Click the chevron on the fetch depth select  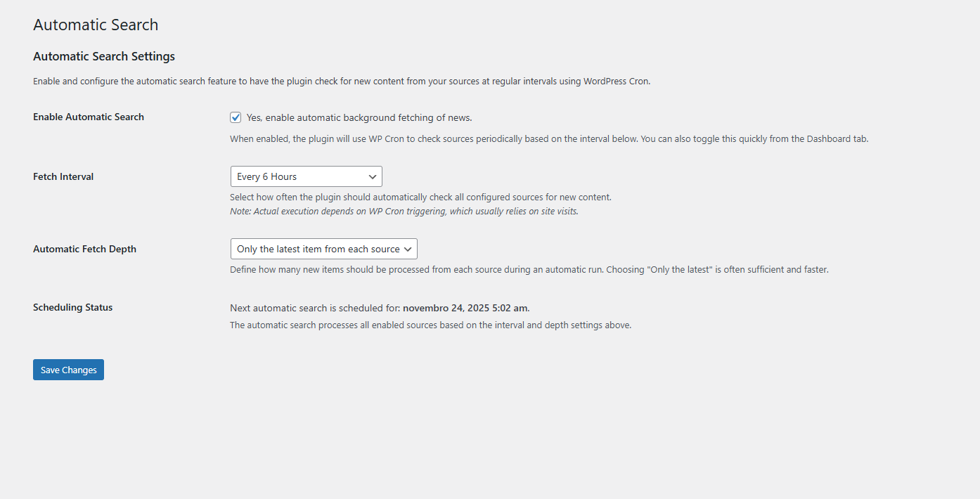point(408,249)
